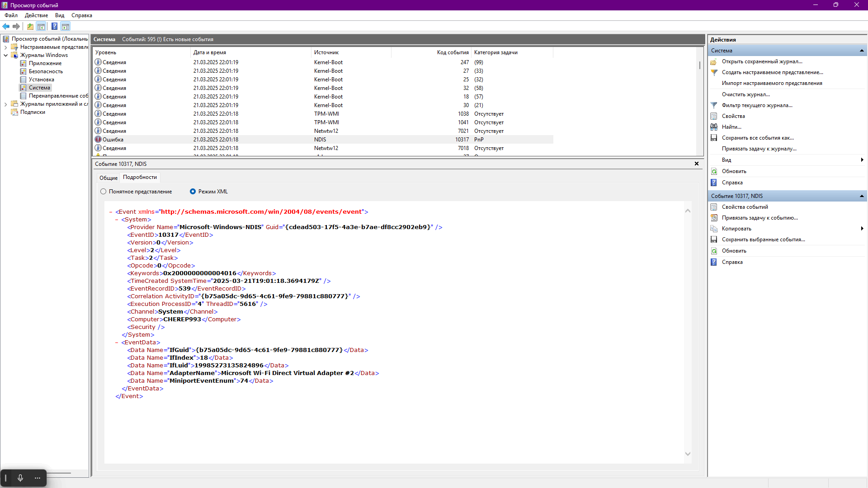Screen dimensions: 868x488
Task: Click the funnel icon for creating a custom view
Action: (714, 72)
